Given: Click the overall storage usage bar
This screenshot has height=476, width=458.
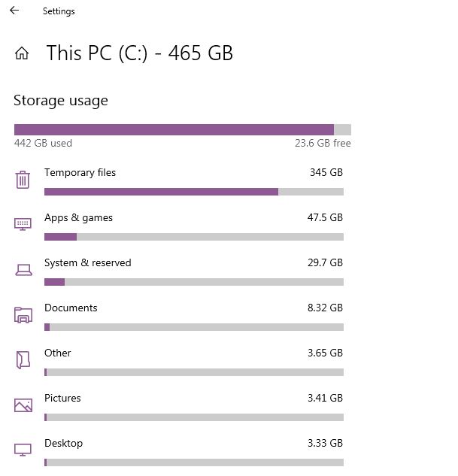Looking at the screenshot, I should point(182,129).
